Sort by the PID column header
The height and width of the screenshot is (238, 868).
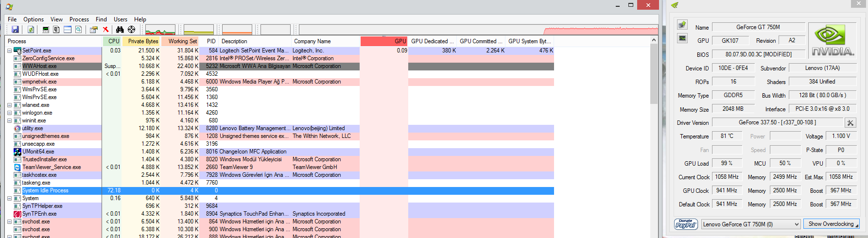click(x=209, y=41)
